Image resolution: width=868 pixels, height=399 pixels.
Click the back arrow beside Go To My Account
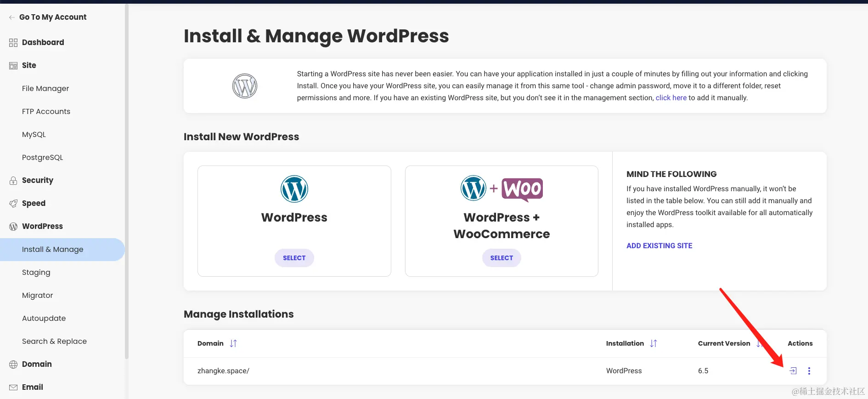click(12, 17)
